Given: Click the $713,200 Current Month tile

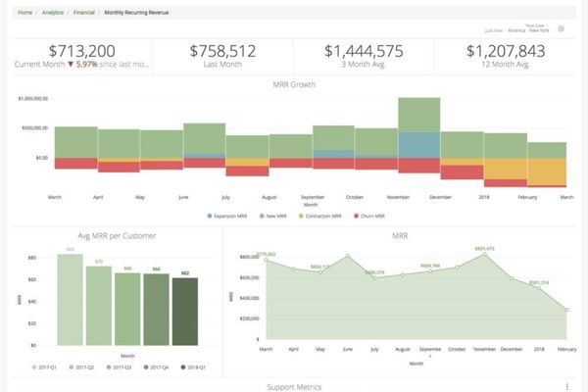Looking at the screenshot, I should coord(82,56).
